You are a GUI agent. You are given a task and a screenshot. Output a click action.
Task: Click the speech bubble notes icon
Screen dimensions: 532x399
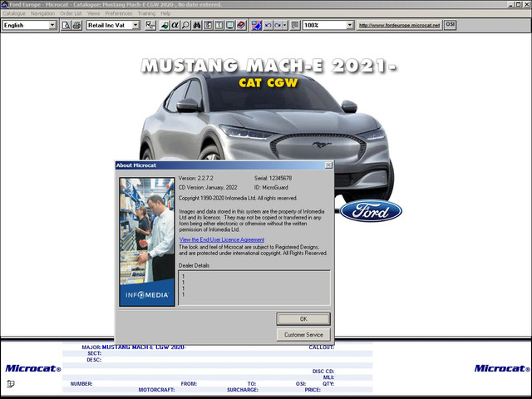pos(295,26)
